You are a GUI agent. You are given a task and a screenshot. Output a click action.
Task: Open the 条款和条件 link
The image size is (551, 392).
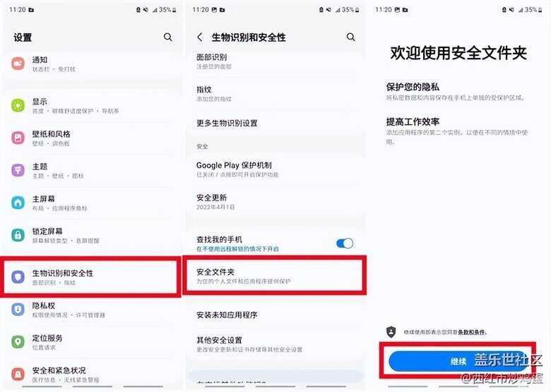471,332
